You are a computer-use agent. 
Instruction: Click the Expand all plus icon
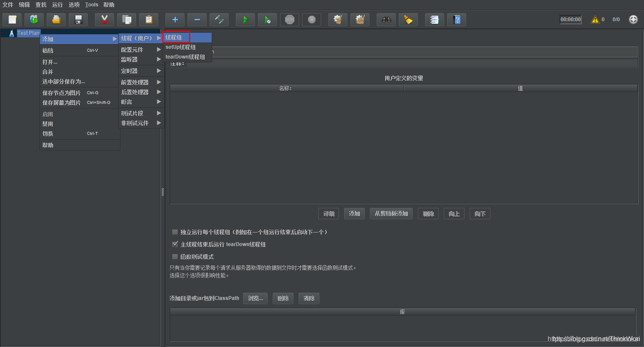point(175,20)
